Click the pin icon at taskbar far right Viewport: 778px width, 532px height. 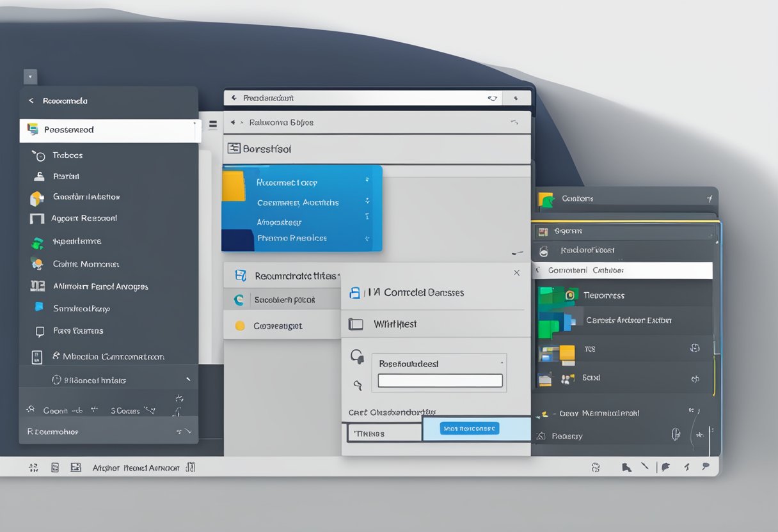(706, 467)
